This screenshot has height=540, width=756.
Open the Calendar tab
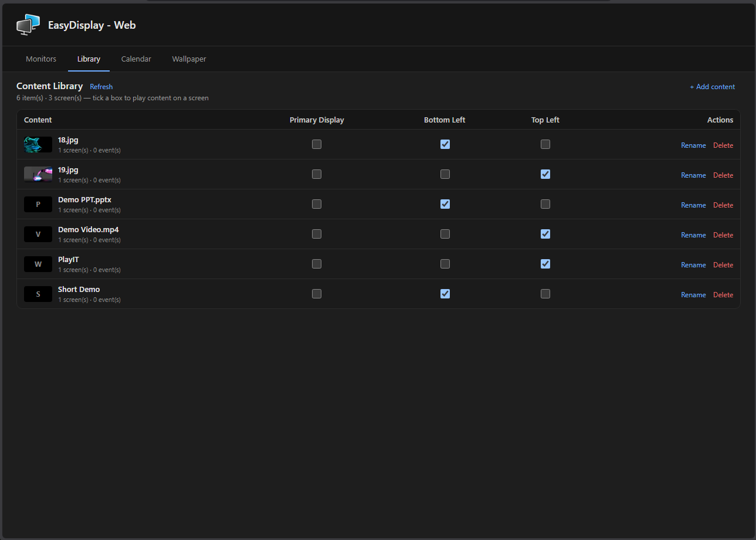[x=136, y=59]
